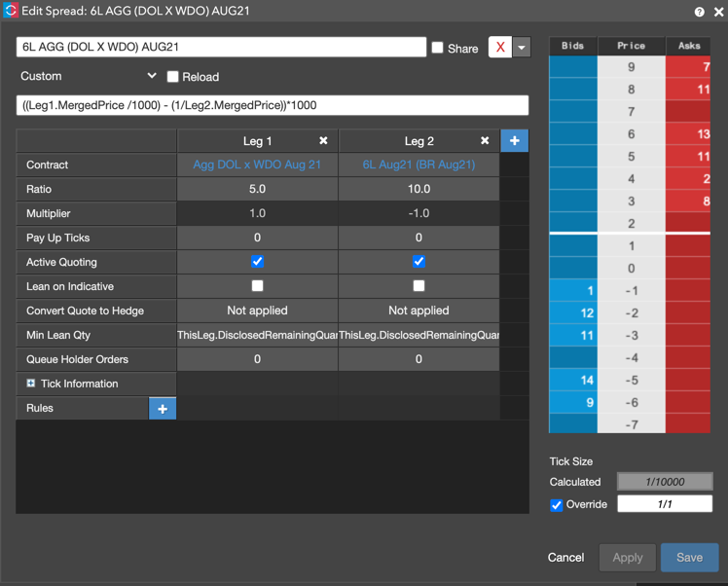Viewport: 728px width, 586px height.
Task: Open Agg DOL x WDO Aug 21 contract
Action: [257, 165]
